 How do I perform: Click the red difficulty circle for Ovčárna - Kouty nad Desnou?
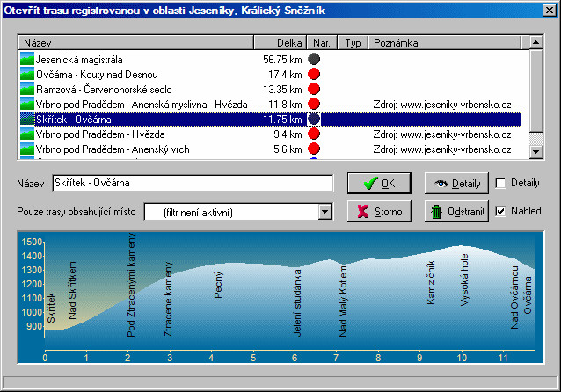click(x=314, y=74)
